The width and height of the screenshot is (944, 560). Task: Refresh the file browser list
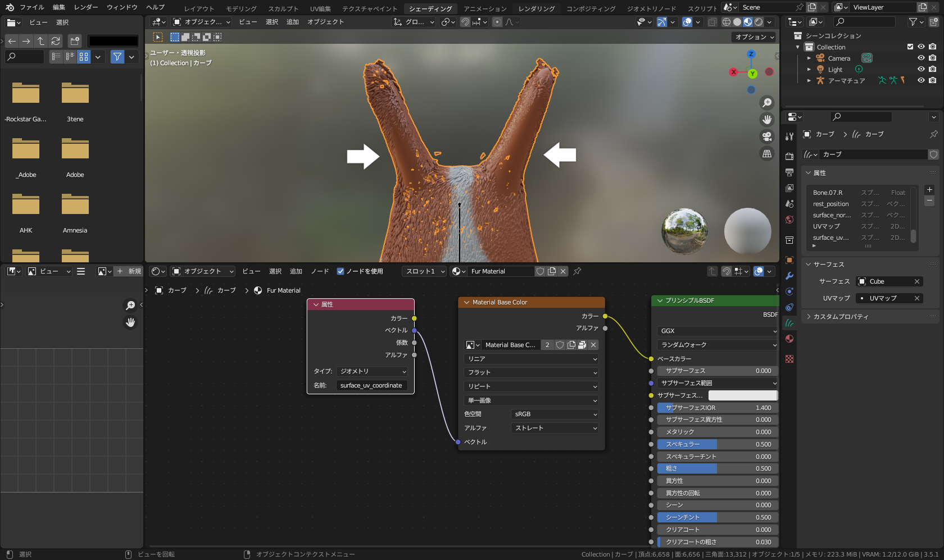56,41
